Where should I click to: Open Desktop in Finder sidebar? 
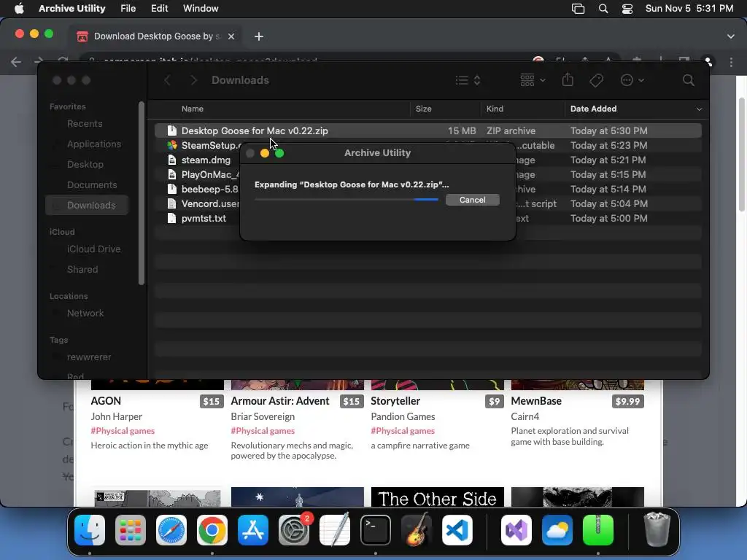[x=85, y=164]
